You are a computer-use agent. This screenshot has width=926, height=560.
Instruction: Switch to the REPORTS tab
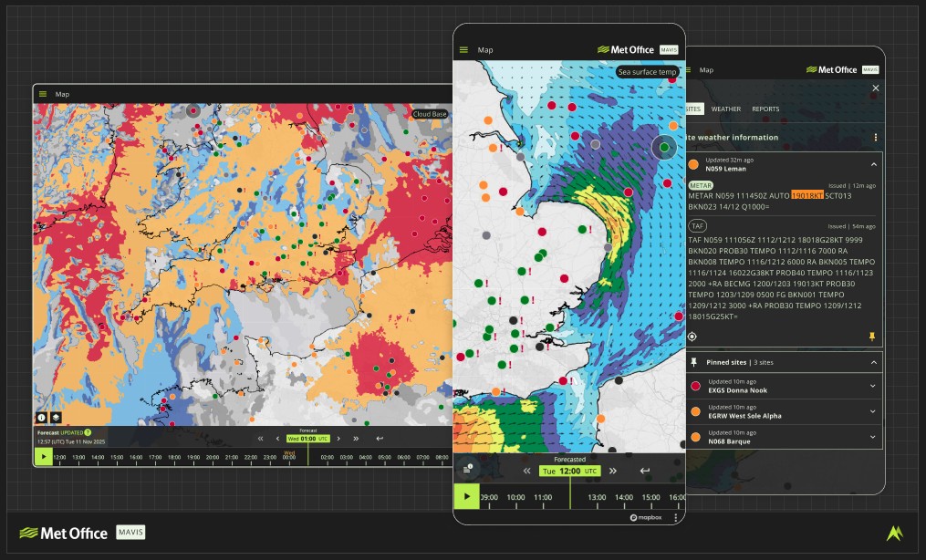click(765, 109)
